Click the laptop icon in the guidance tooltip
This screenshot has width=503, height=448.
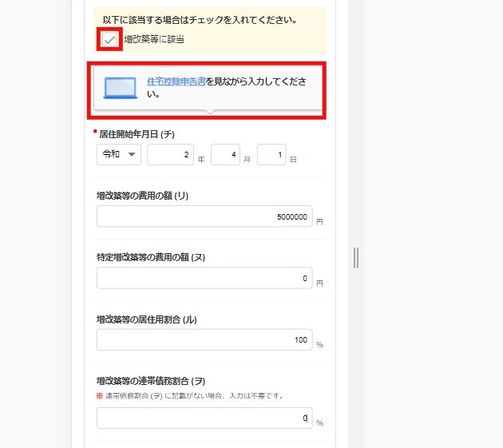[121, 88]
